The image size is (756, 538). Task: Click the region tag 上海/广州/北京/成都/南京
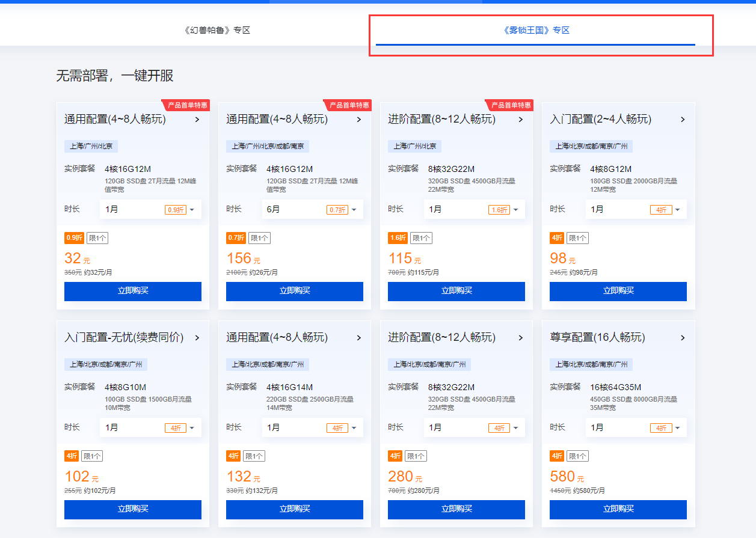[x=268, y=146]
